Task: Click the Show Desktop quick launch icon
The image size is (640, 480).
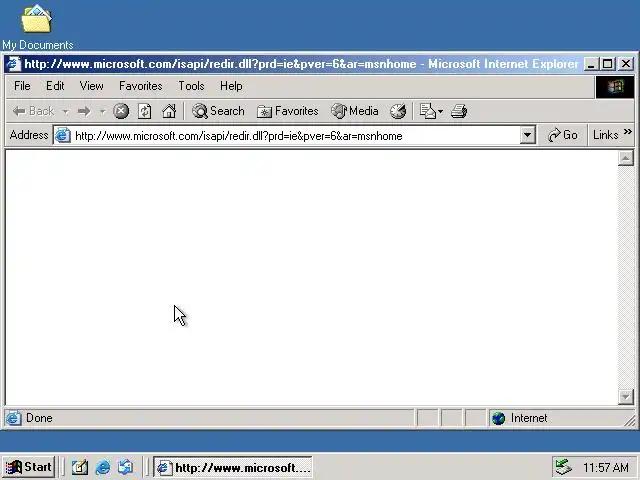Action: [x=80, y=467]
